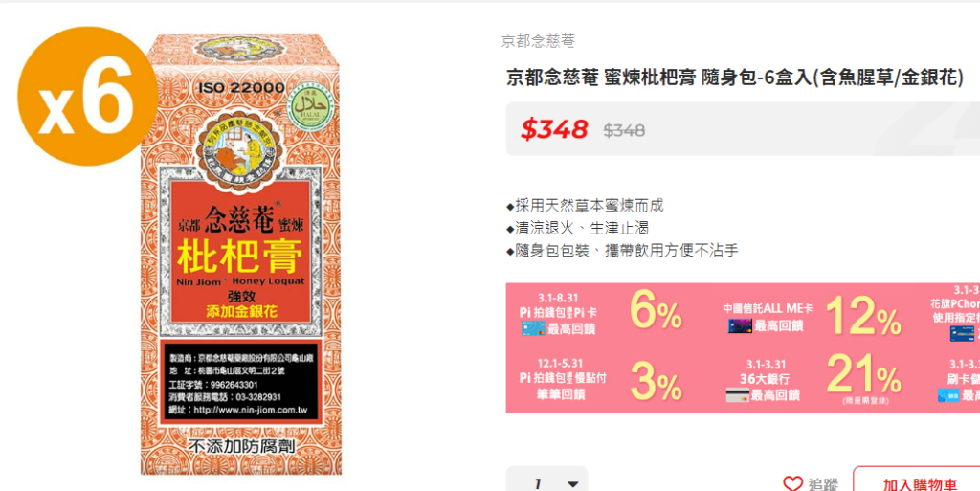Image resolution: width=980 pixels, height=491 pixels.
Task: Click the 花旗 PChome card icon
Action: pos(962,334)
